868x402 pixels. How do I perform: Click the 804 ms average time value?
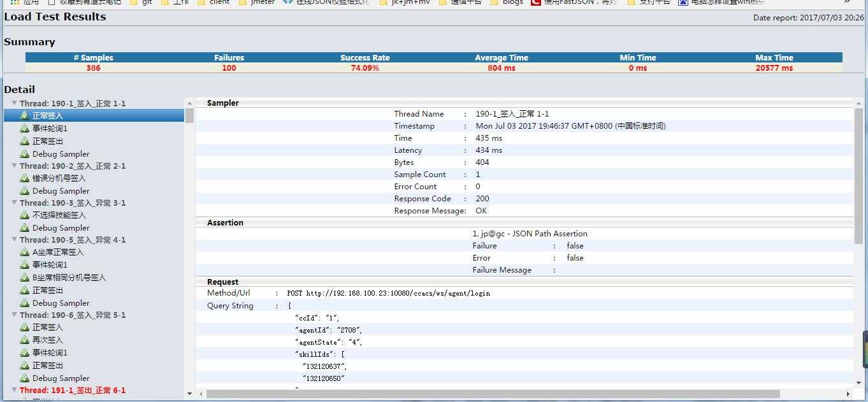point(502,68)
